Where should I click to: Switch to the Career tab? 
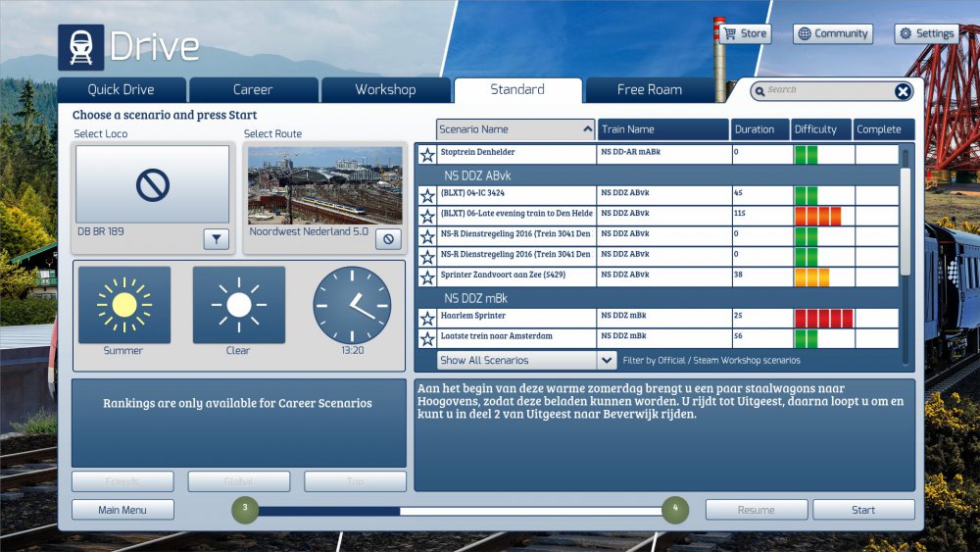(x=253, y=90)
